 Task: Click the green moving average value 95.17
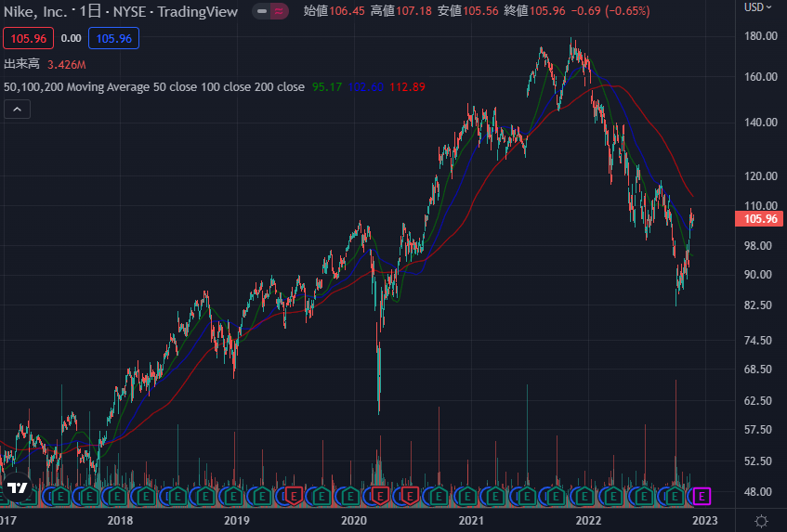pos(327,87)
